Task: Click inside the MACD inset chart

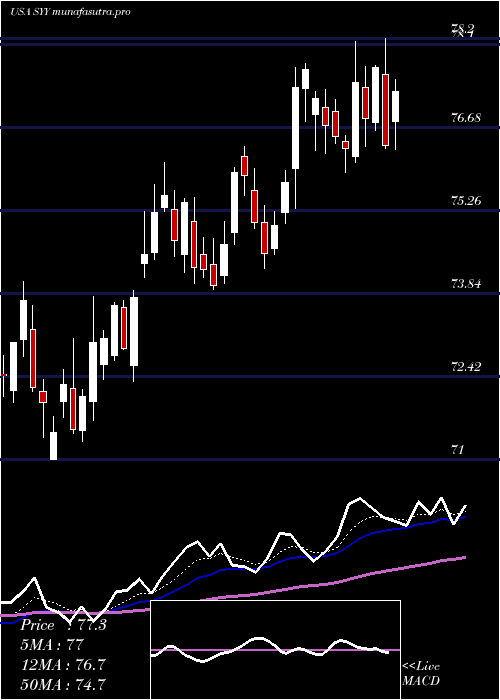Action: pyautogui.click(x=275, y=650)
